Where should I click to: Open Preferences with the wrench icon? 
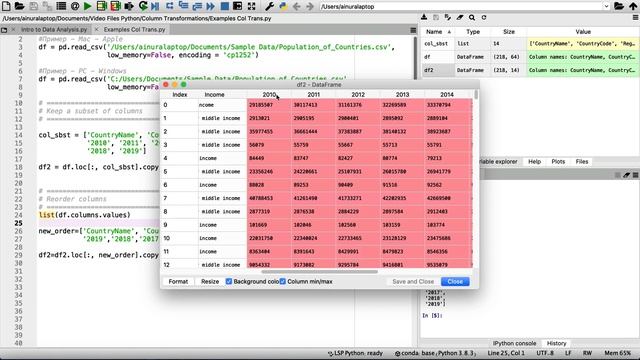tap(269, 6)
